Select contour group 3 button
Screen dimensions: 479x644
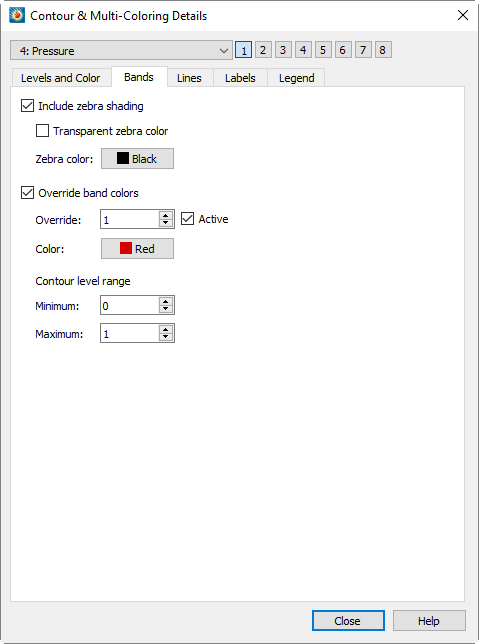(x=283, y=50)
